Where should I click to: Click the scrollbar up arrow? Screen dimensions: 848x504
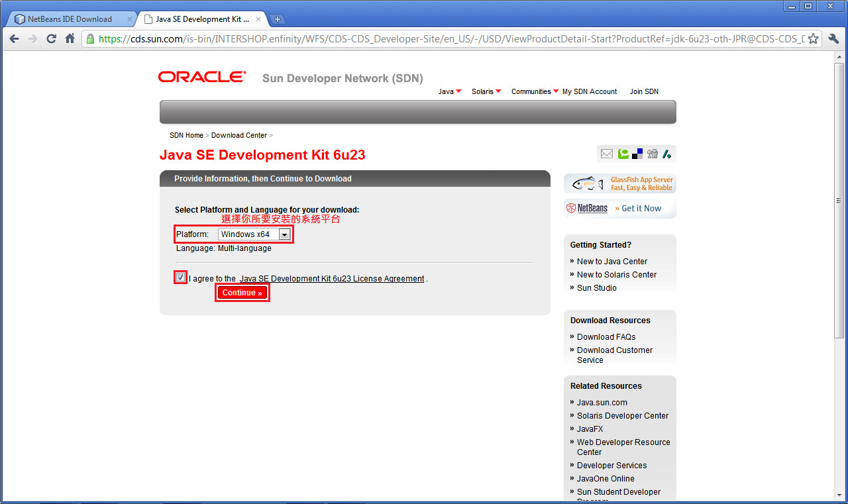tap(839, 58)
